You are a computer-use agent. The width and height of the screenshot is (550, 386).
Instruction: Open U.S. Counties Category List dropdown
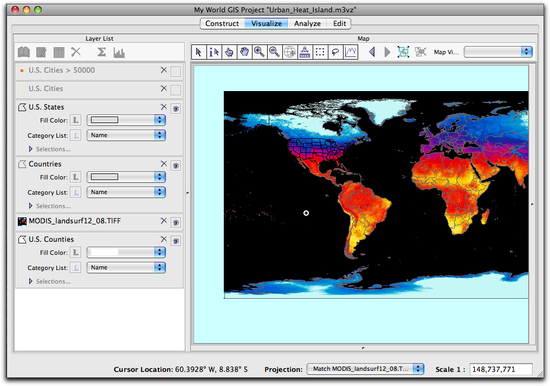point(126,267)
